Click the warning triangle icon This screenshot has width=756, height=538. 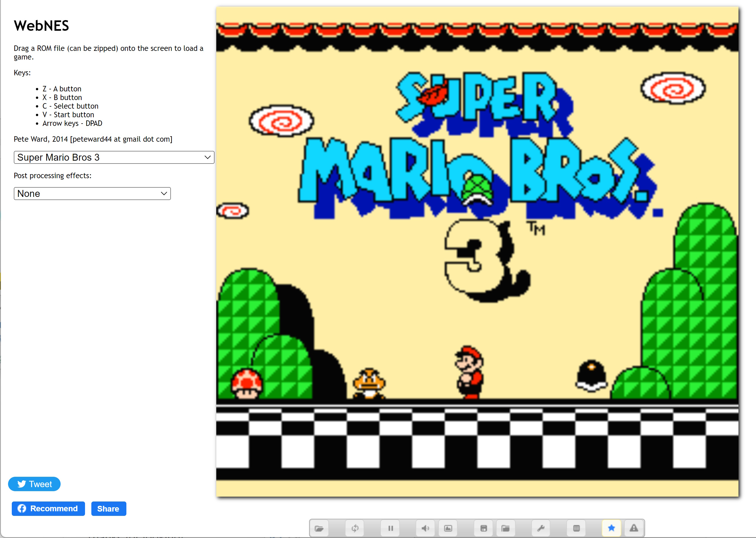[x=634, y=528]
